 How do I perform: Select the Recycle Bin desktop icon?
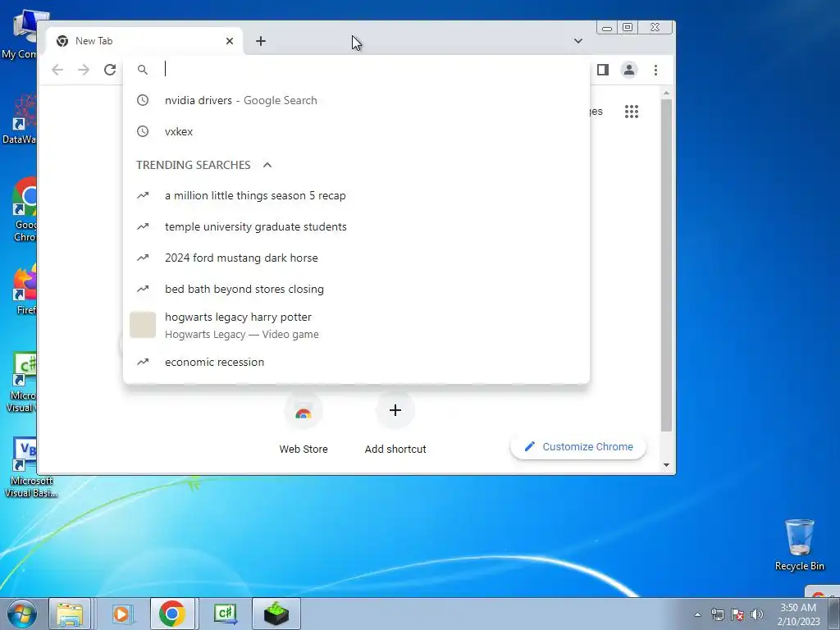point(800,545)
